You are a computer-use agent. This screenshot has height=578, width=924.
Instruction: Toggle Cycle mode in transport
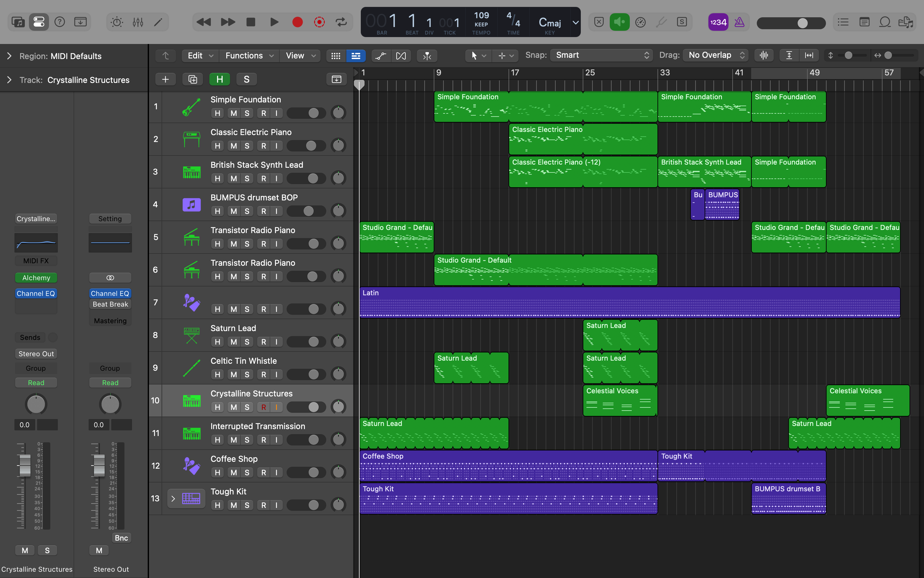(341, 22)
